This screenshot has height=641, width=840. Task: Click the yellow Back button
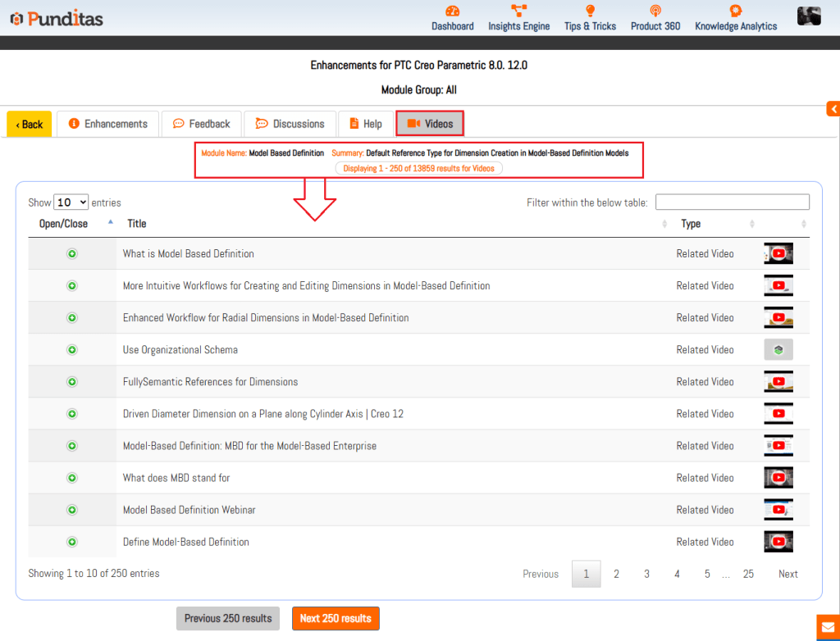pos(30,125)
